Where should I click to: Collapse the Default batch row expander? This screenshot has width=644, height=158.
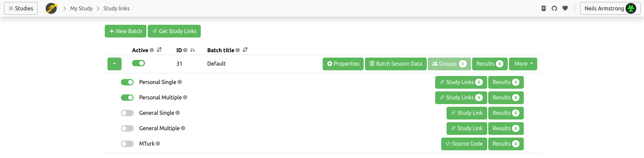(x=114, y=64)
